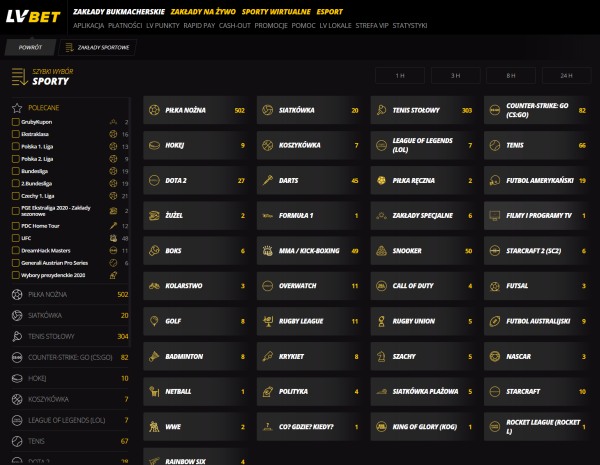The width and height of the screenshot is (600, 465).
Task: Click the Counter-Strike: GO card icon
Action: tap(495, 110)
